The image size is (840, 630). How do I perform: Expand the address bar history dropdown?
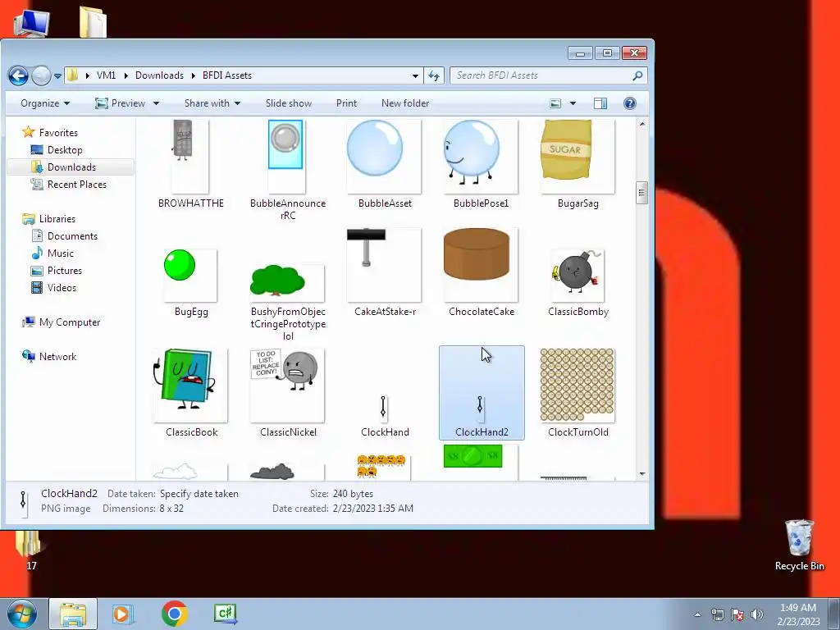point(415,76)
